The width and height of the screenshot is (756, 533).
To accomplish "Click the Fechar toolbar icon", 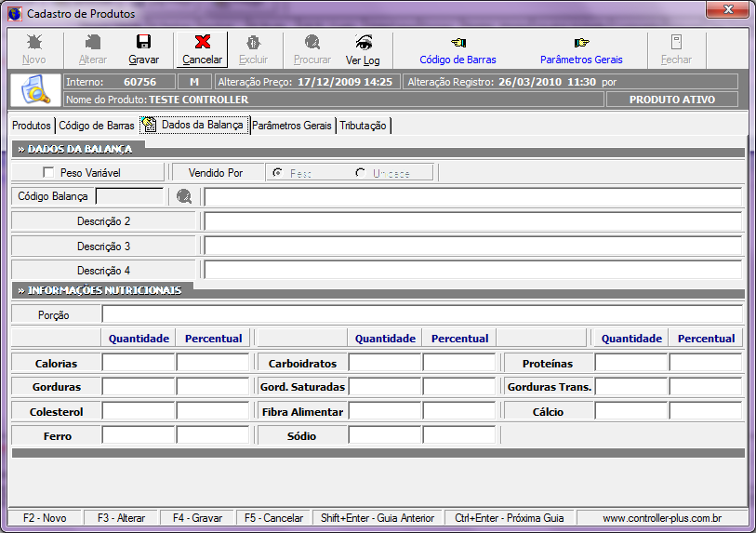I will click(676, 43).
